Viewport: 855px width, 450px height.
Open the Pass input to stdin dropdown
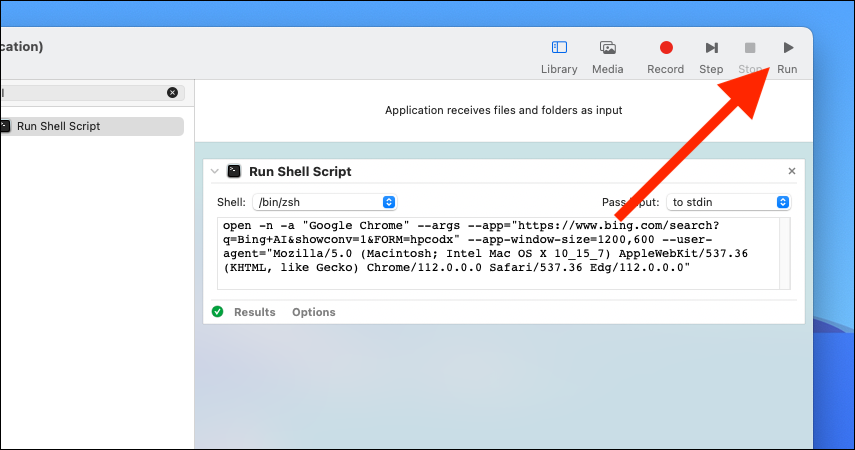point(728,202)
